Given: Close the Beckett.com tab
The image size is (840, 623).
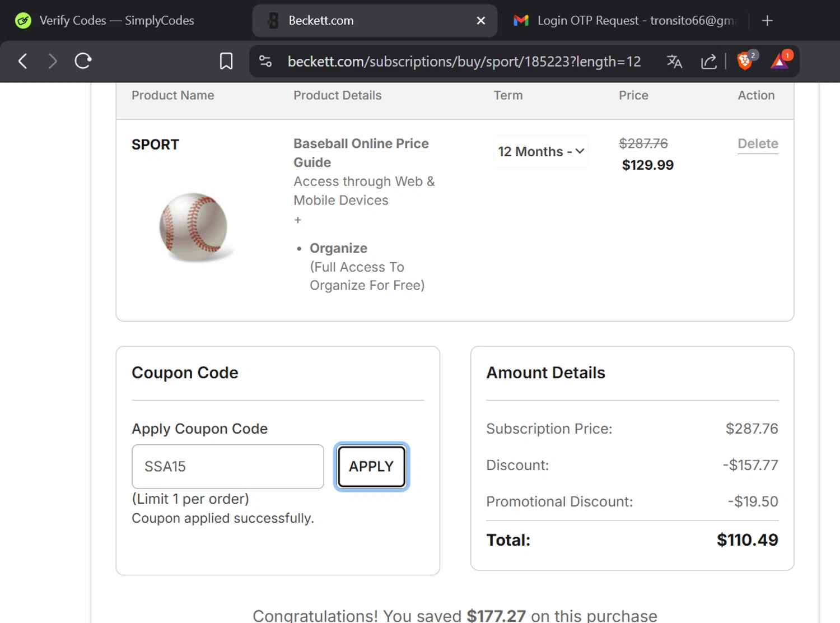Looking at the screenshot, I should [480, 21].
